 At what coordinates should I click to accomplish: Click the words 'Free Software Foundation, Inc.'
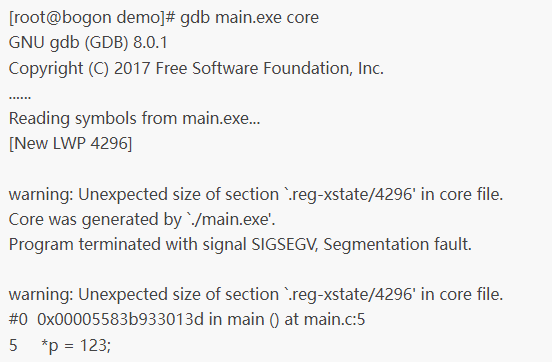(270, 68)
